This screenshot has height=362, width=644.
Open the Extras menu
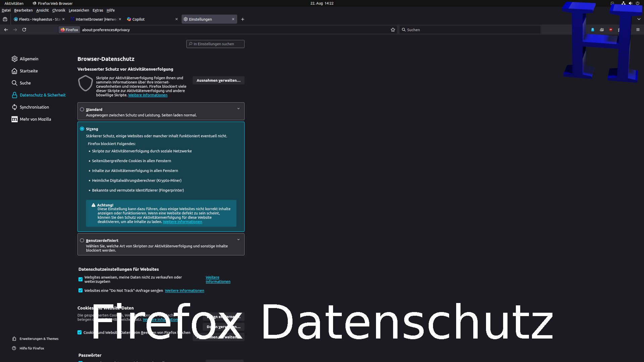[98, 10]
